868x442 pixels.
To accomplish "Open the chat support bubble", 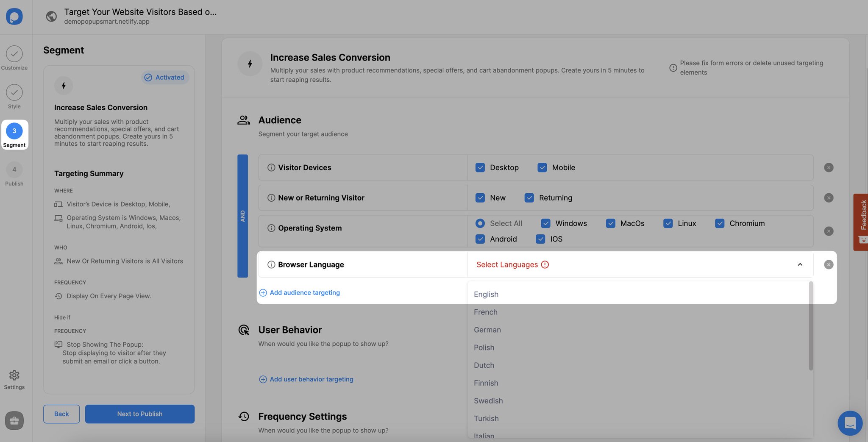I will coord(850,423).
